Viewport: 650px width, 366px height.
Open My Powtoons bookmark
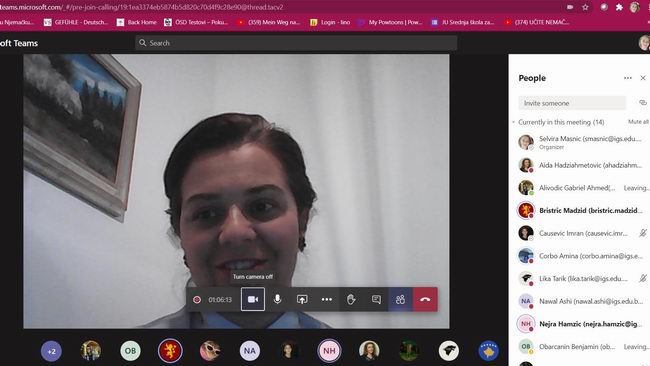pos(390,22)
